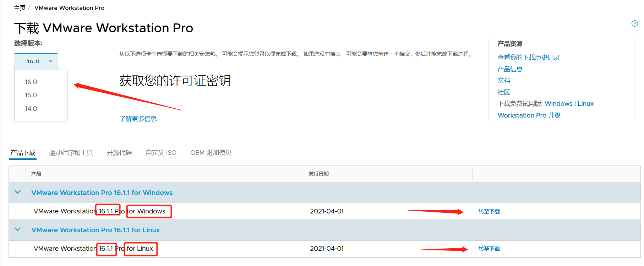644x266 pixels.
Task: Click the help question mark icon
Action: coord(634,23)
